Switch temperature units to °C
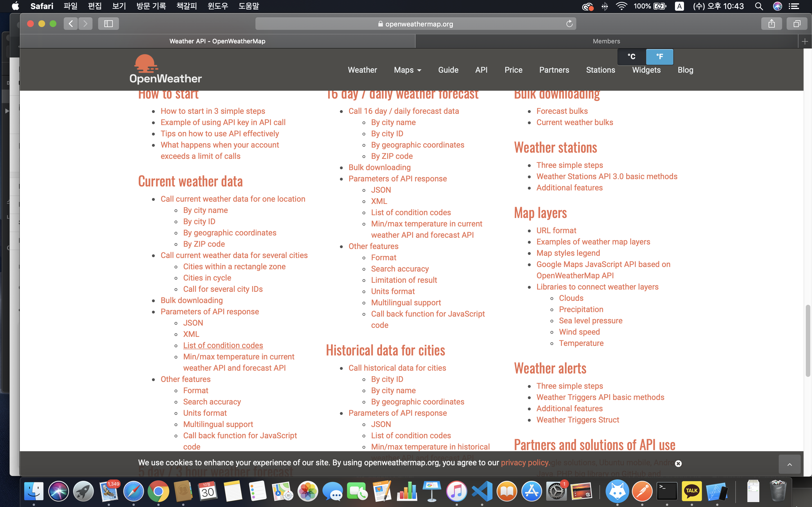 coord(632,57)
